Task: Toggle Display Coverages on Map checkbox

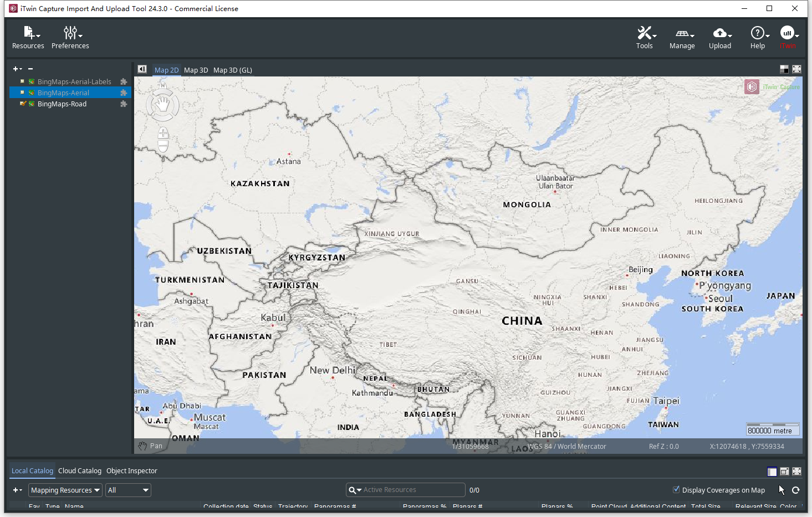Action: click(x=676, y=490)
